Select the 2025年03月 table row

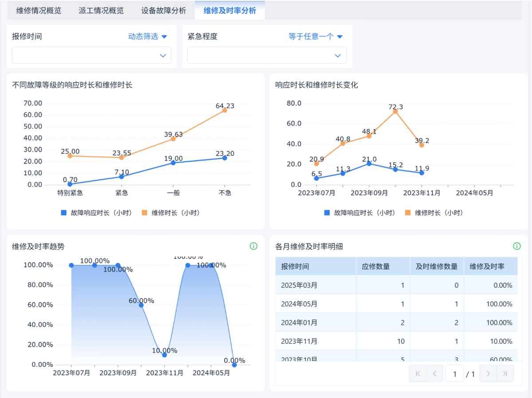[x=396, y=285]
